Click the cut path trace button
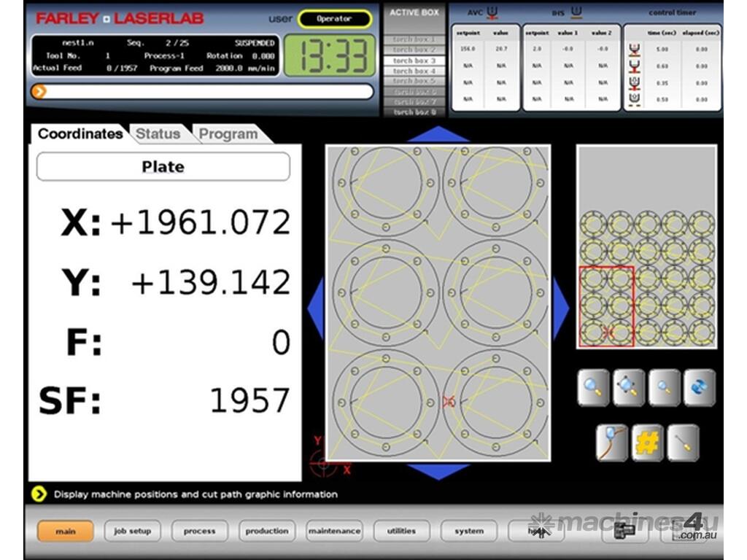747x560 pixels. coord(611,443)
